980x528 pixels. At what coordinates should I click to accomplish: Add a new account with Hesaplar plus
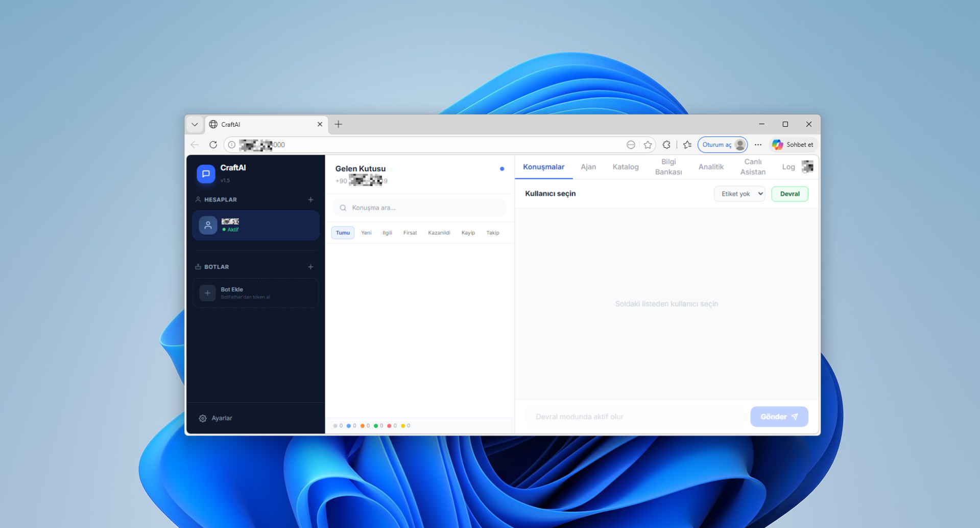click(x=310, y=200)
